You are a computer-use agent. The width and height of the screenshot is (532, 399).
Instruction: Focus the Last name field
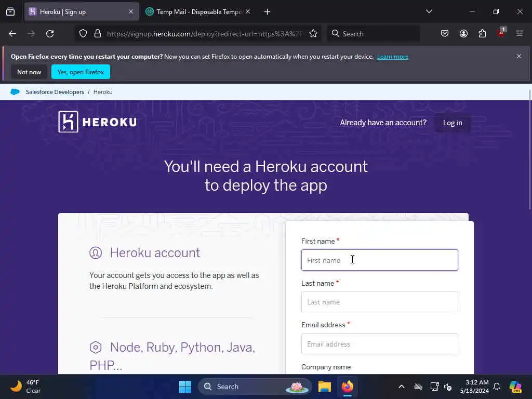pos(379,302)
